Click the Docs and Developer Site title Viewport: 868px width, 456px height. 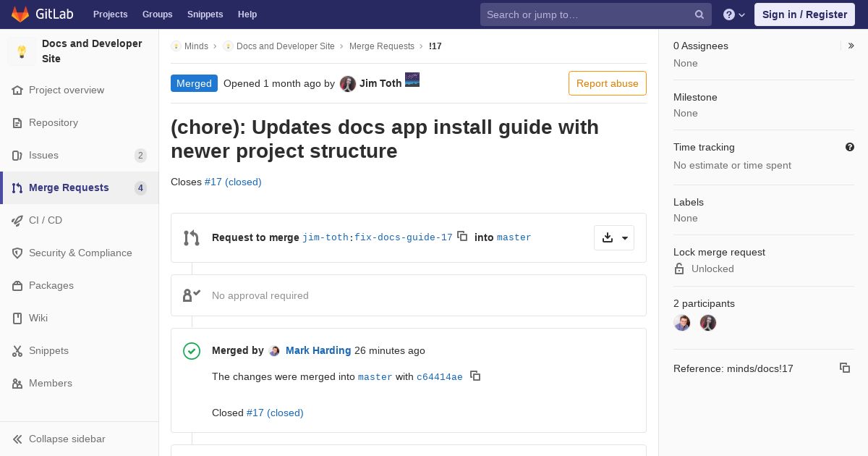92,51
